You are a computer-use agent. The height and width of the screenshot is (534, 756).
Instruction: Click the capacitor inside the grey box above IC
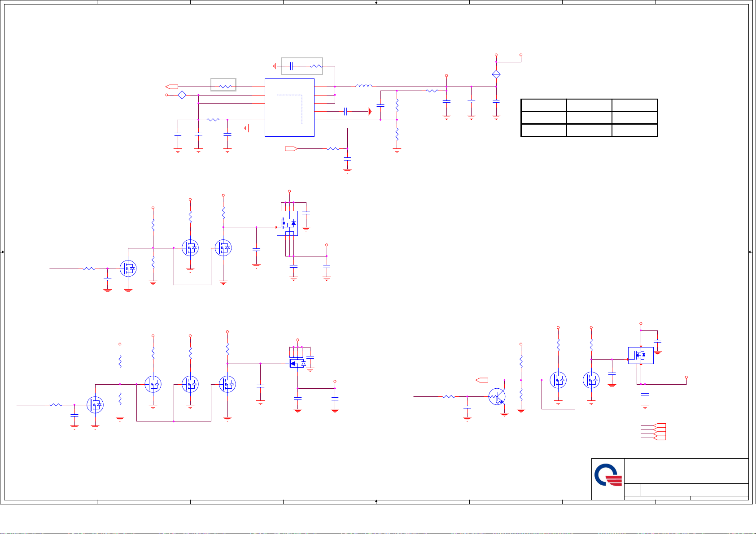[292, 66]
